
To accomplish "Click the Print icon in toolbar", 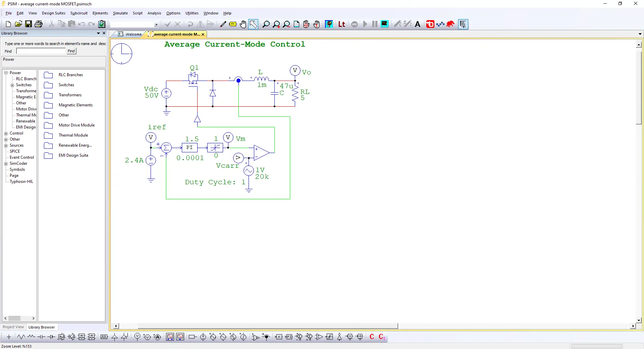I will pos(39,24).
